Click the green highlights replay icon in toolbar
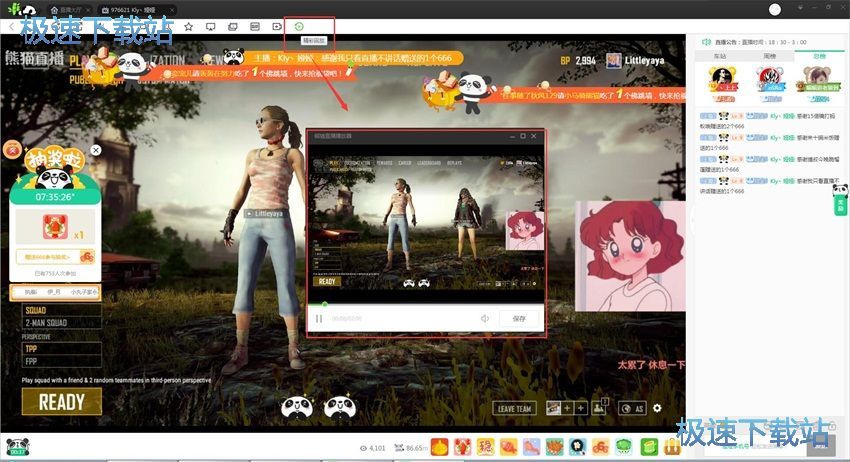 point(299,26)
